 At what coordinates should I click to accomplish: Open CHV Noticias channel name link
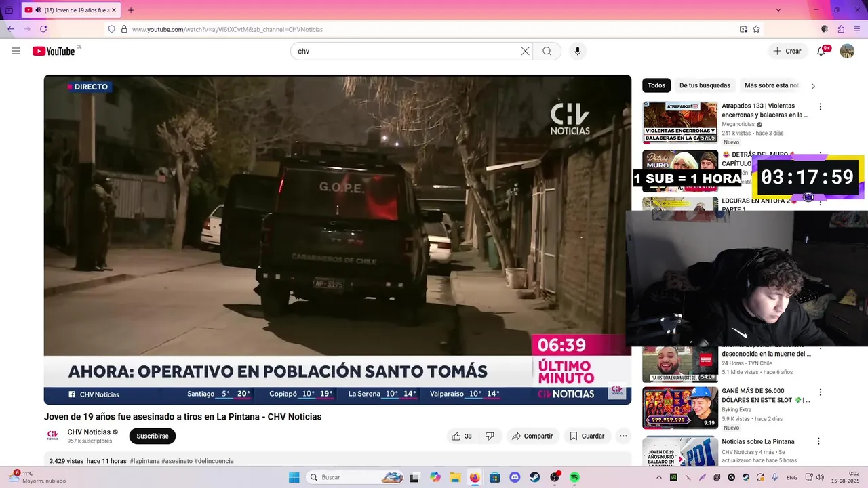(x=89, y=432)
